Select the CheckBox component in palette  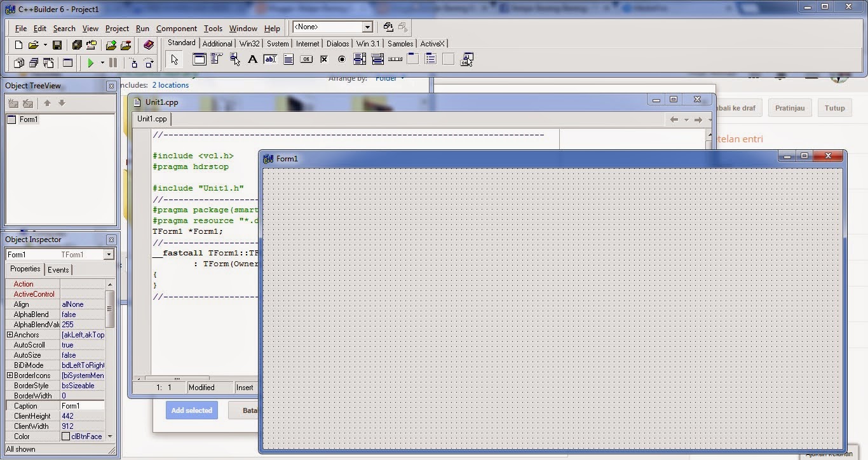point(324,59)
